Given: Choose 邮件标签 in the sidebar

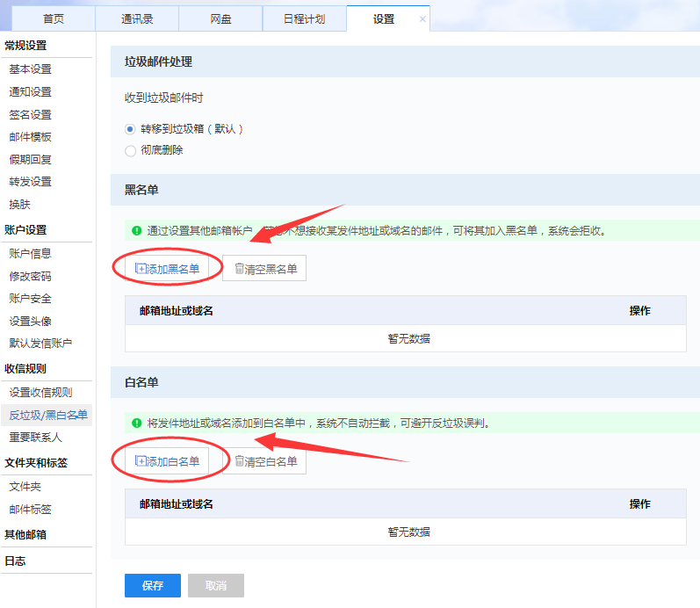Looking at the screenshot, I should point(31,509).
